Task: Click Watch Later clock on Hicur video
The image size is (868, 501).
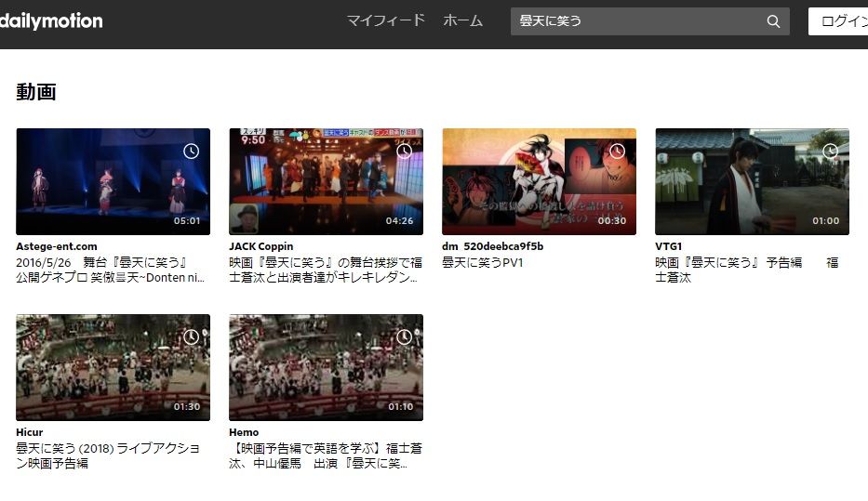Action: point(191,336)
